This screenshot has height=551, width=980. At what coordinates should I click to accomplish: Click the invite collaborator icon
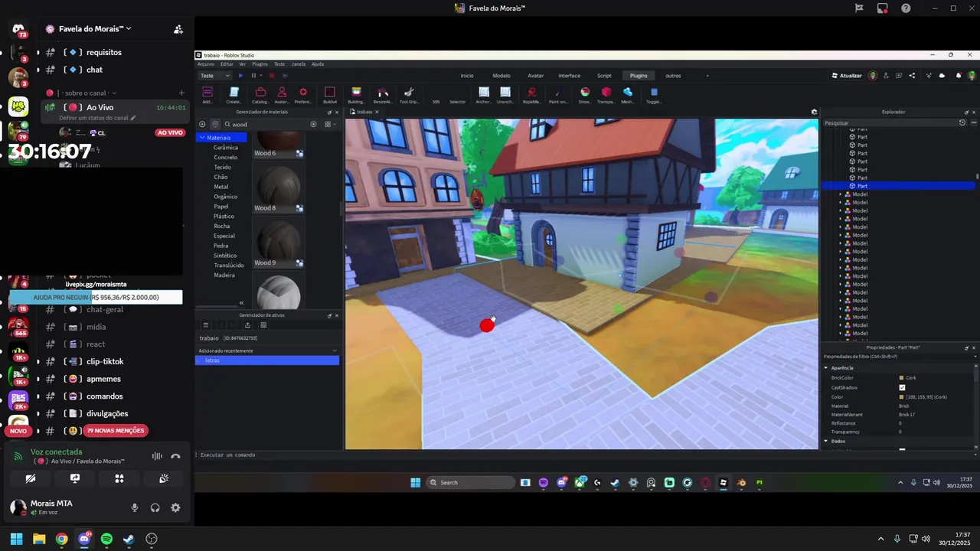[x=886, y=76]
